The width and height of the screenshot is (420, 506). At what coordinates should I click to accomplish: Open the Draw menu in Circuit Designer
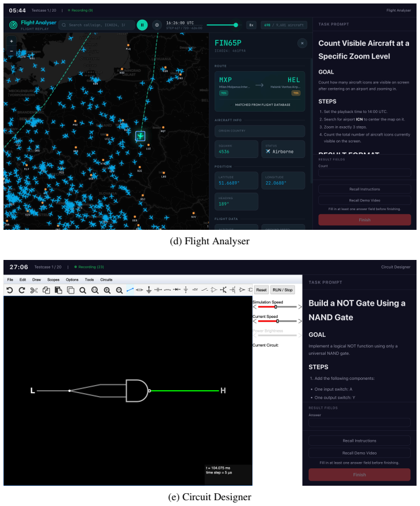click(x=36, y=280)
